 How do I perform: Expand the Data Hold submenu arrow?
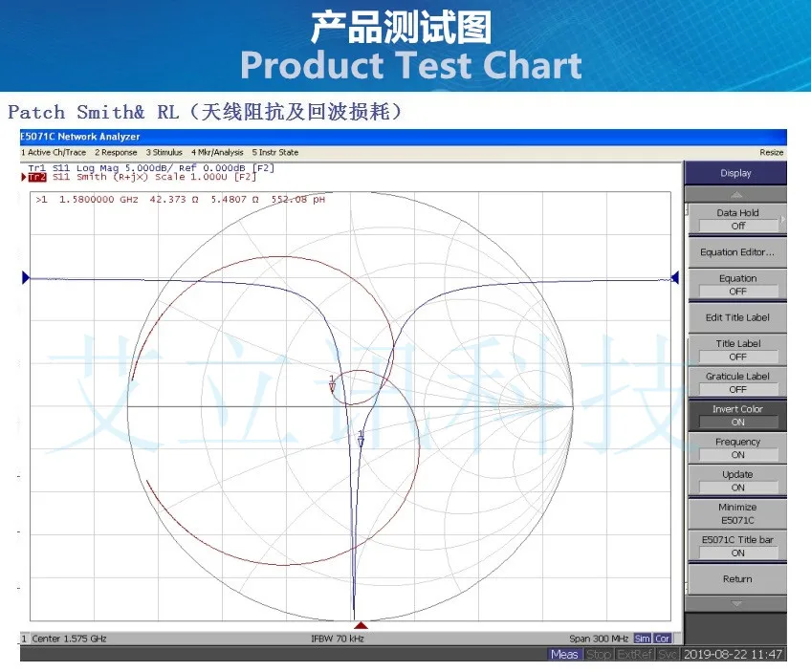click(782, 219)
